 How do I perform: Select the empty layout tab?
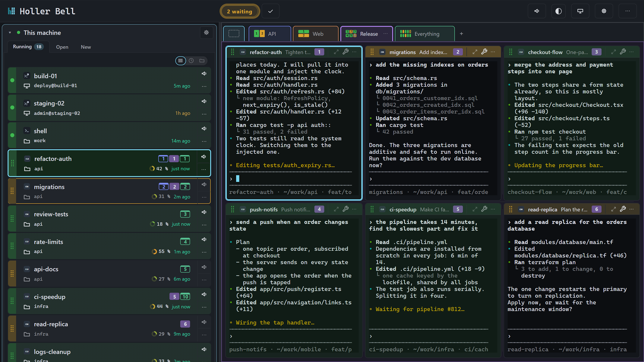tap(234, 34)
